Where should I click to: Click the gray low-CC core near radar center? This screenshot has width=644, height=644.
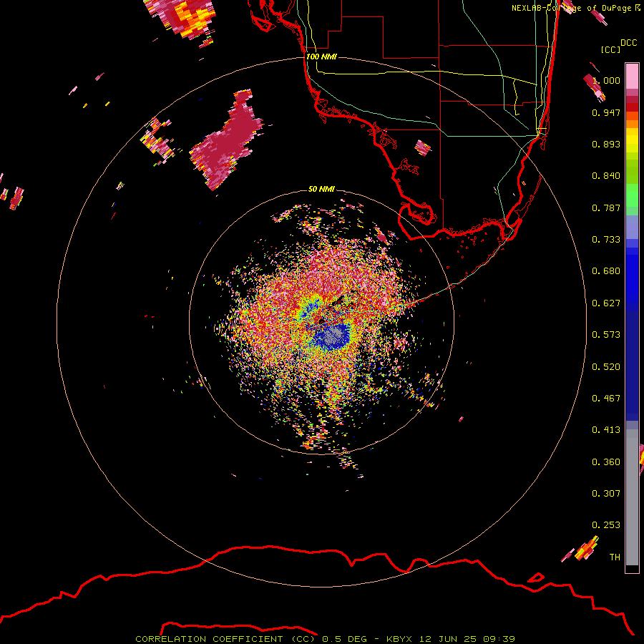pyautogui.click(x=334, y=335)
